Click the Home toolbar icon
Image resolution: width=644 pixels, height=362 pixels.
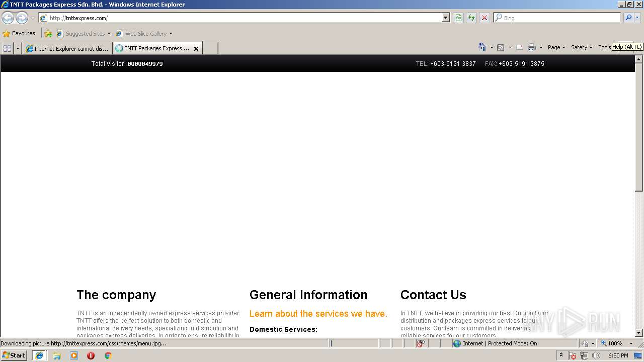482,47
